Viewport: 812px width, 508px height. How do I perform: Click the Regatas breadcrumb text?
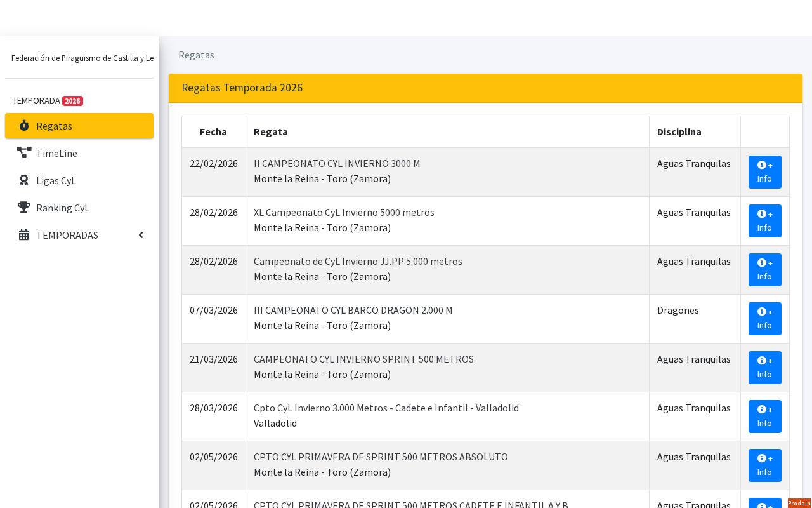click(196, 55)
